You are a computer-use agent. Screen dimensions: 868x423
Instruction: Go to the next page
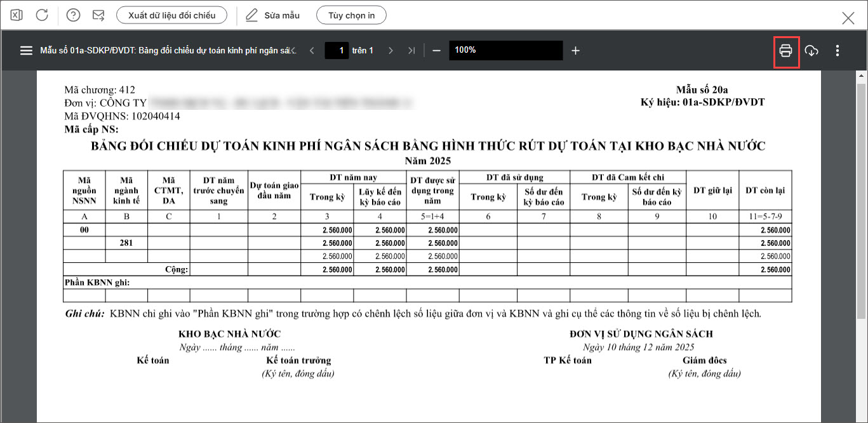click(391, 51)
